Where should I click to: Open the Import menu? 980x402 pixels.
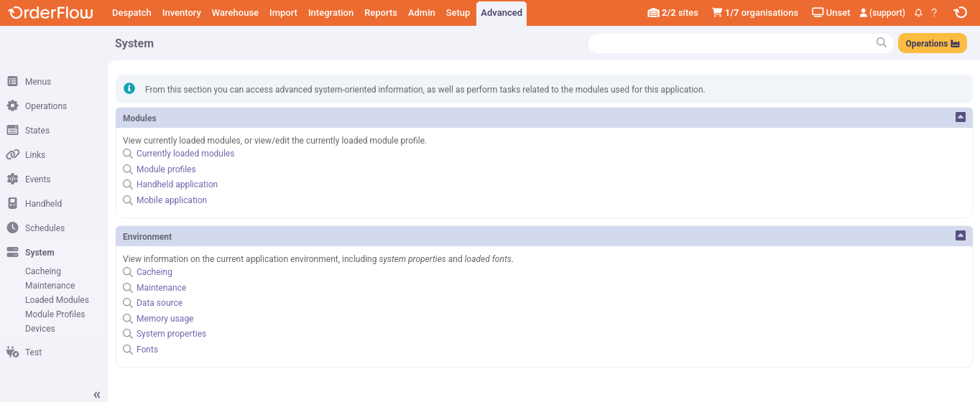tap(283, 13)
